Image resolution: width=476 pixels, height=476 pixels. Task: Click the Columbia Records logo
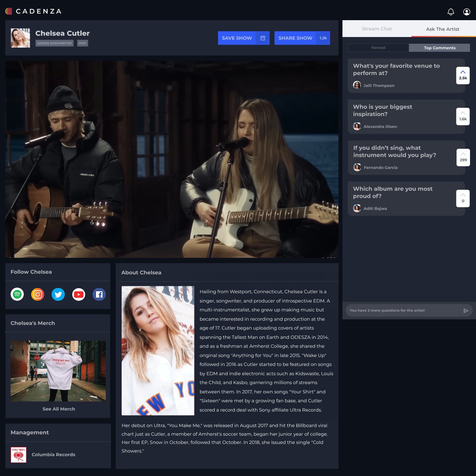coord(19,455)
